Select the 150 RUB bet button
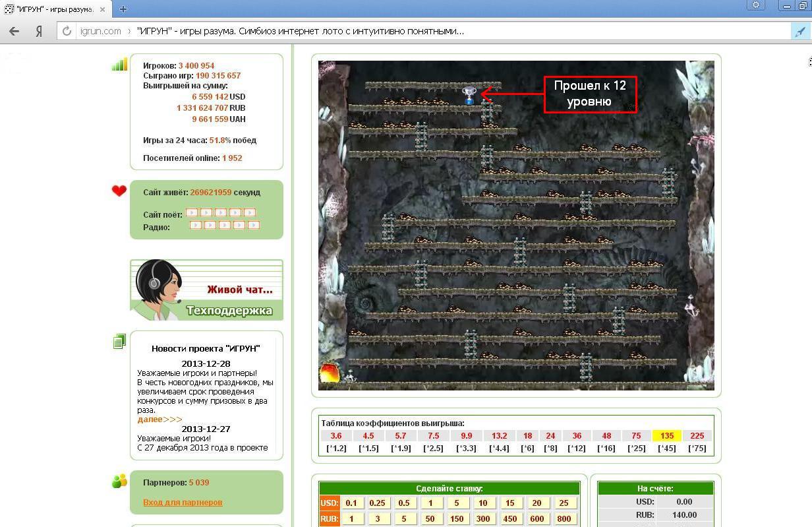The image size is (812, 527). (x=456, y=519)
